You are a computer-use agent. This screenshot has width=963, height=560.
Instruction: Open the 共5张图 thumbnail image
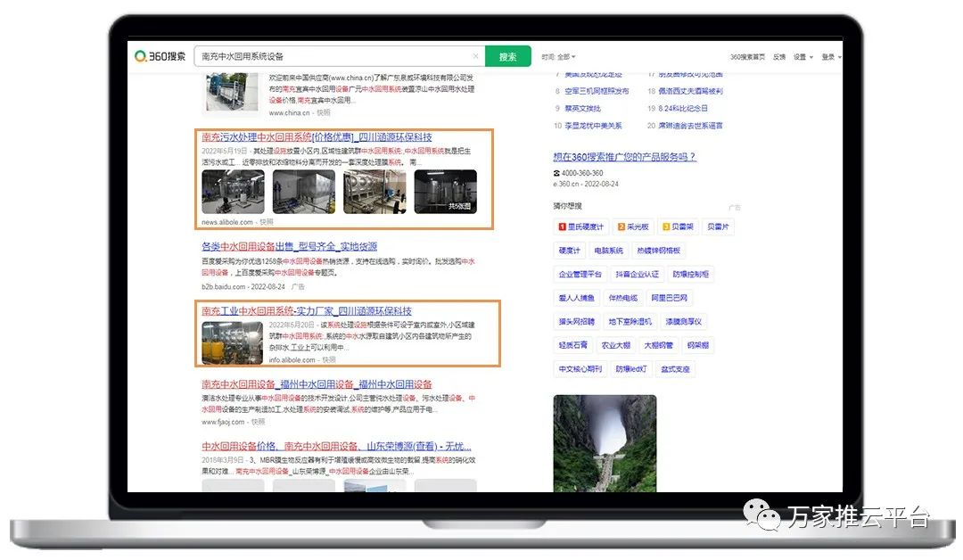click(x=445, y=192)
